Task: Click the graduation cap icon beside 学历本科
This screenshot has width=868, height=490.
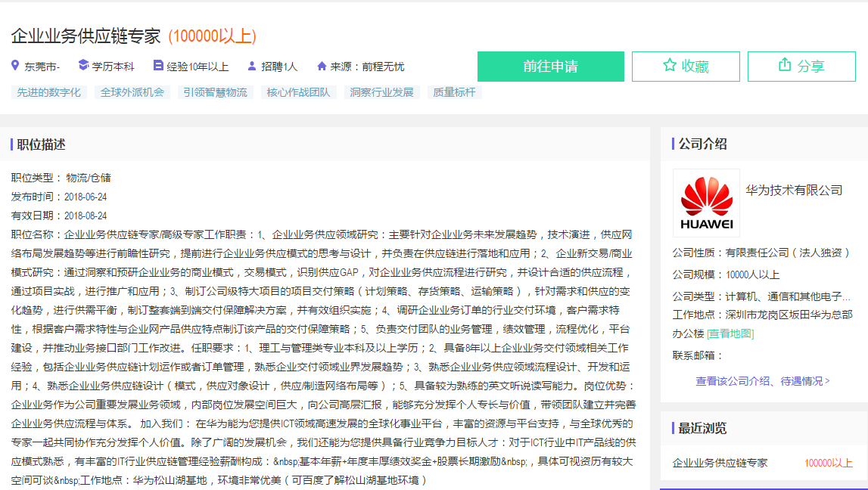Action: (x=83, y=65)
